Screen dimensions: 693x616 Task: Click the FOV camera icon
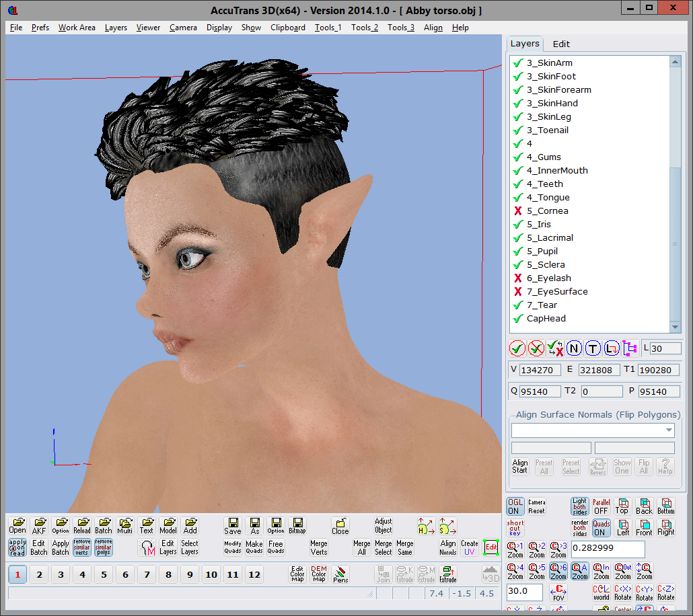click(x=558, y=592)
